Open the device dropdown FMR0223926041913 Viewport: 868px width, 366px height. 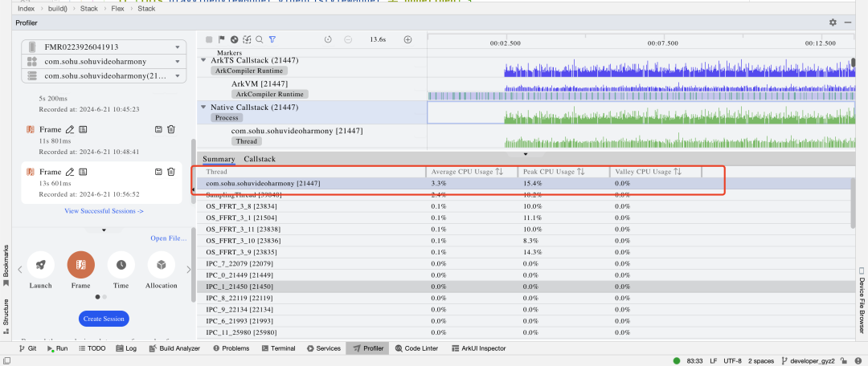click(104, 47)
